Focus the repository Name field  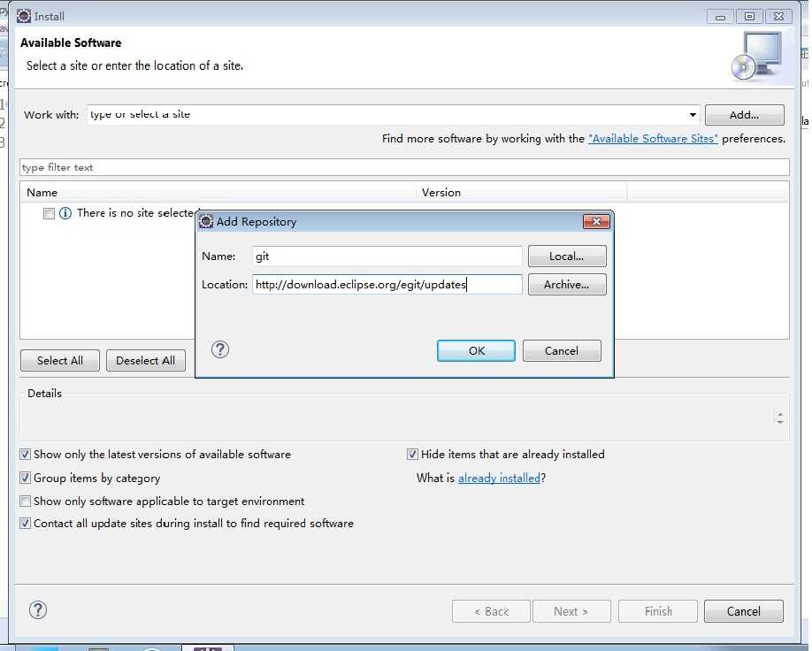[387, 256]
